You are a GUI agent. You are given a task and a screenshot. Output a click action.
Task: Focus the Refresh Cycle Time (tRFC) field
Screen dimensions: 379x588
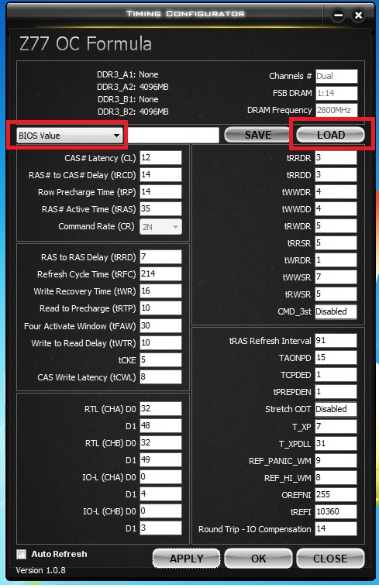tap(160, 273)
